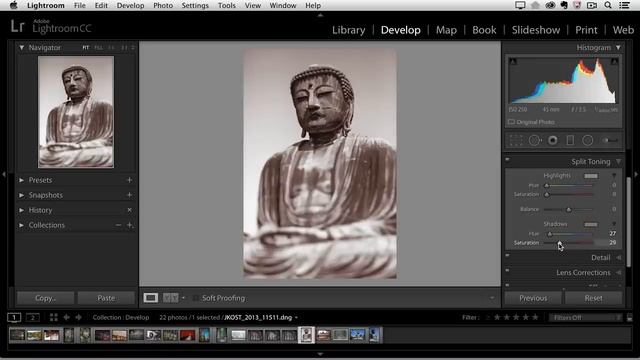Hide the right panel group arrow
640x360 pixels.
pos(636,174)
